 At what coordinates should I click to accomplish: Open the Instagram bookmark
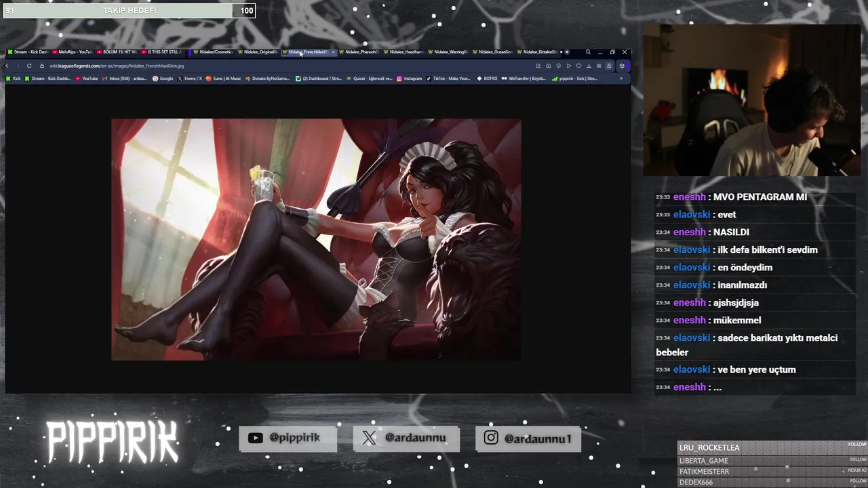(x=410, y=79)
